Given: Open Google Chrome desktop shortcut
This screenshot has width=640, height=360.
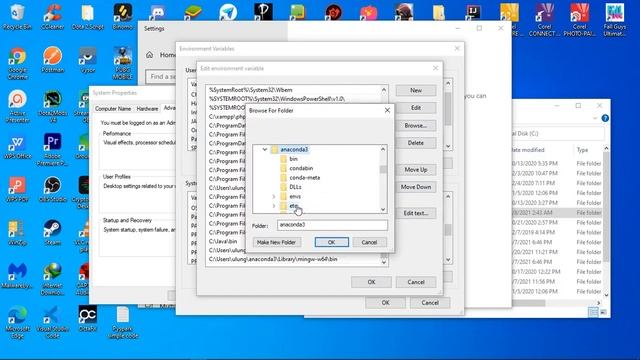Looking at the screenshot, I should pyautogui.click(x=17, y=64).
